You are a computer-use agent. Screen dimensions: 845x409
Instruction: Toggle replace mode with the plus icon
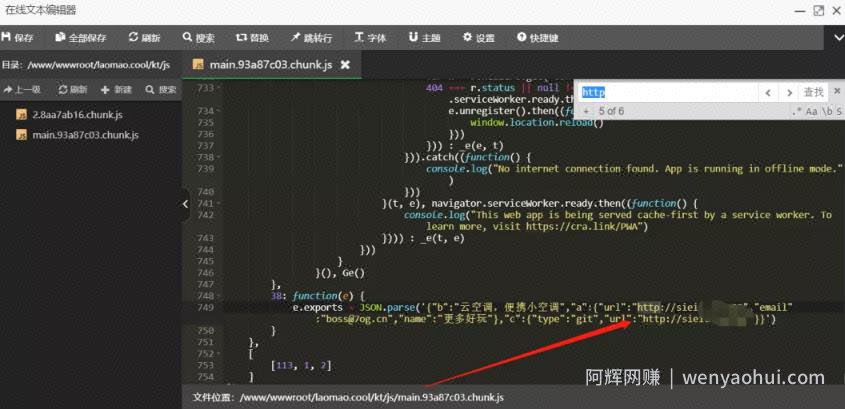coord(586,112)
